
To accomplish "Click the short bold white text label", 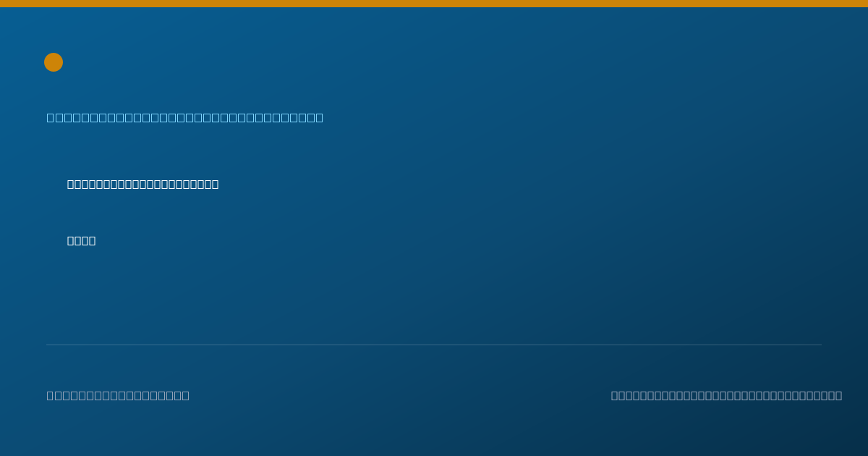I will pos(81,240).
